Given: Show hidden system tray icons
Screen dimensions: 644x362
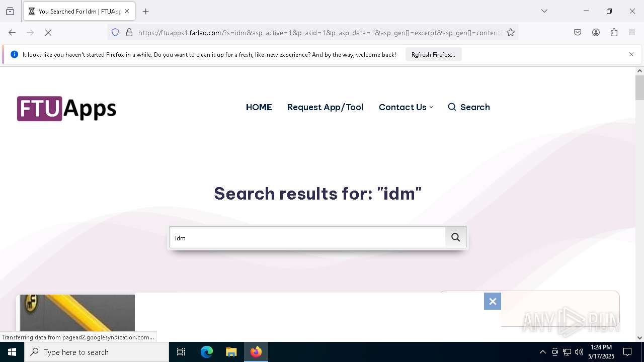Looking at the screenshot, I should pos(542,352).
